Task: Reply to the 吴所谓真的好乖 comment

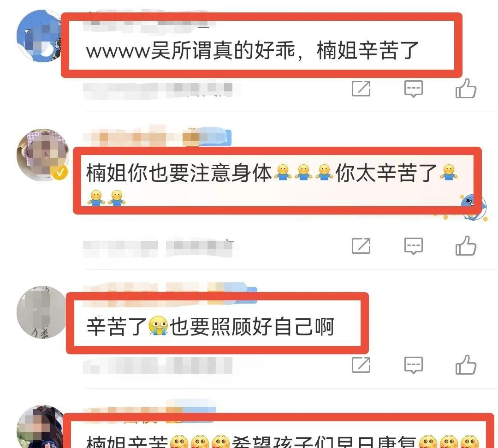Action: (x=414, y=89)
